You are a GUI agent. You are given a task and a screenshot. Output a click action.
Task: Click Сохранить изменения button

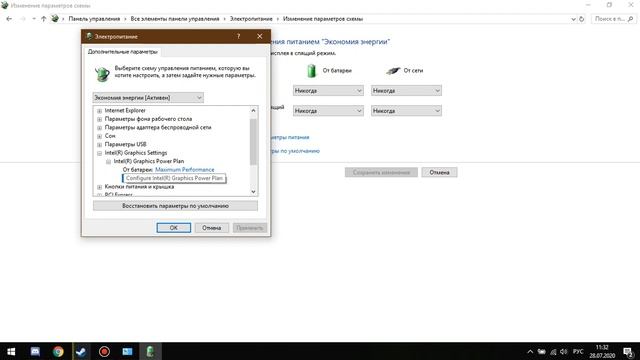[x=381, y=172]
